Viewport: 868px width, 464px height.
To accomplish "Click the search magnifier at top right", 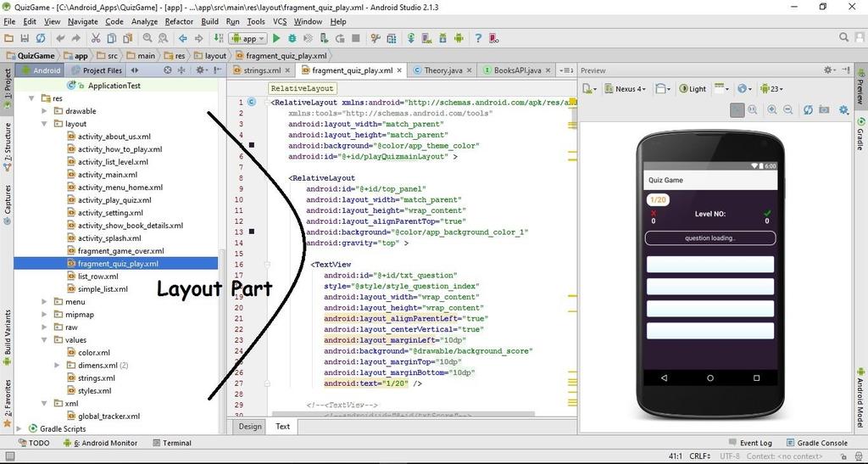I will 843,37.
